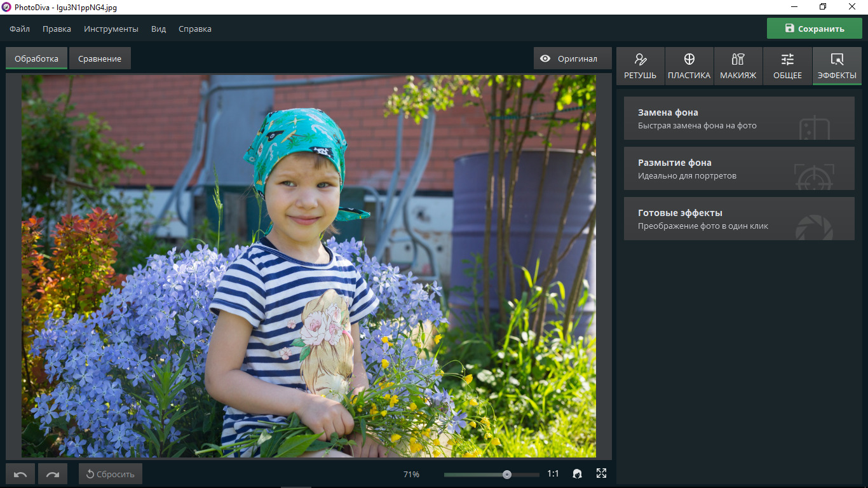The height and width of the screenshot is (488, 868).
Task: Expand the Готовые эффекты presets
Action: tap(738, 219)
